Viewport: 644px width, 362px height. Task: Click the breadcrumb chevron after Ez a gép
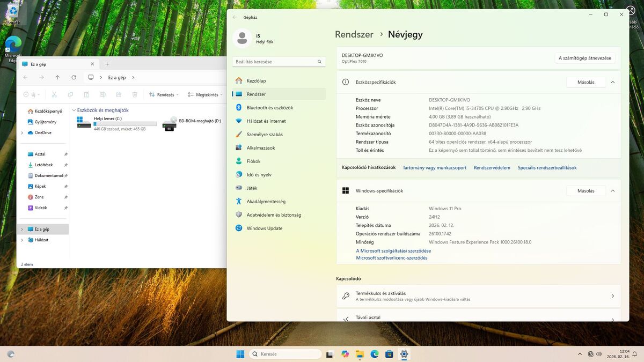pyautogui.click(x=133, y=77)
